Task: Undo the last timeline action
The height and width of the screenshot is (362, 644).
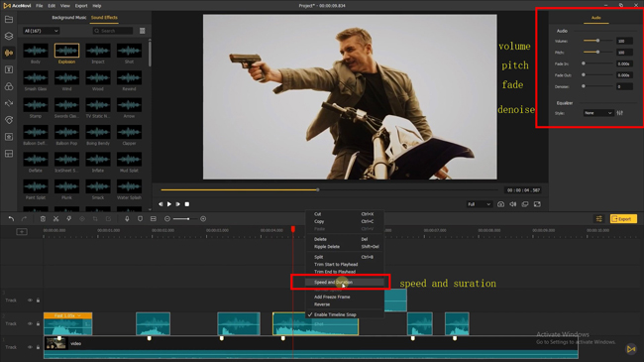Action: (x=11, y=219)
